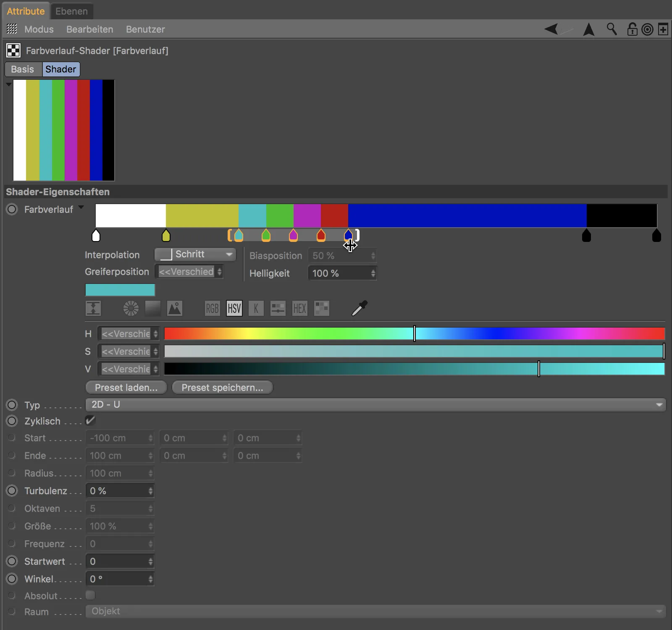Click the Helligkeit 100 % field
The width and height of the screenshot is (672, 630).
click(x=342, y=273)
